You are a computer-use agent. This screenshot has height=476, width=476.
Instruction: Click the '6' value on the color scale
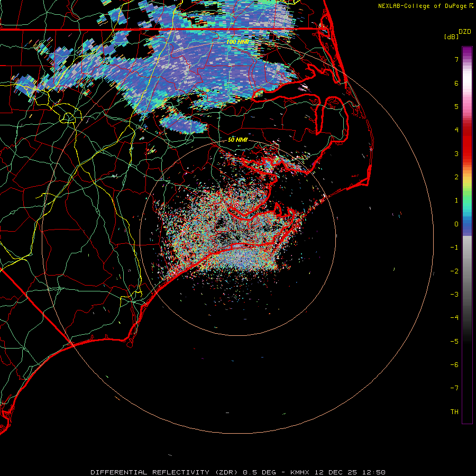456,83
